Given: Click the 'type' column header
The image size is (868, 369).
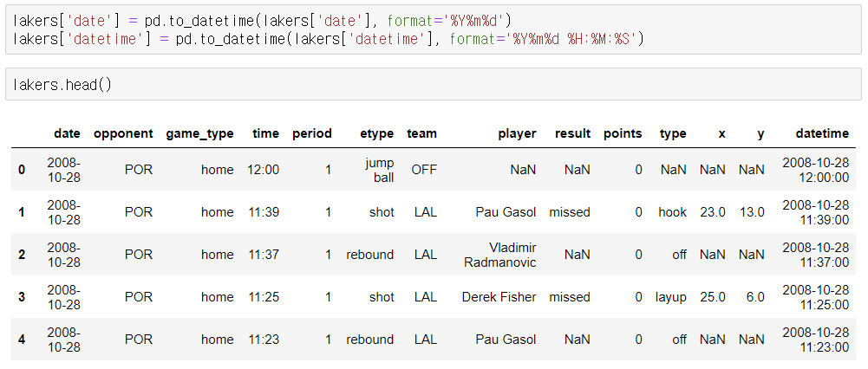Looking at the screenshot, I should (x=673, y=133).
